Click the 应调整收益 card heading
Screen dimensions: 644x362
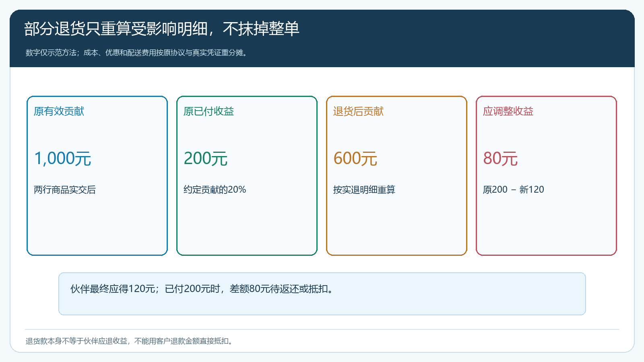tap(508, 111)
